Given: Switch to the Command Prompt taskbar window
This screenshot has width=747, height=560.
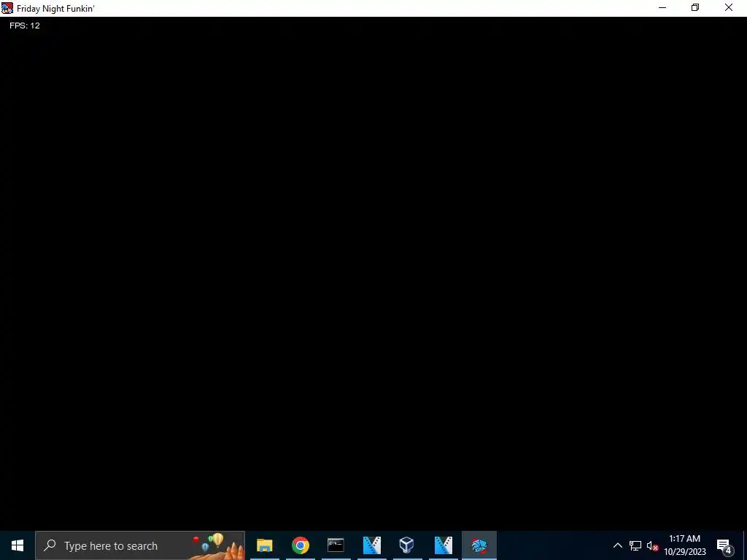Looking at the screenshot, I should click(x=336, y=545).
